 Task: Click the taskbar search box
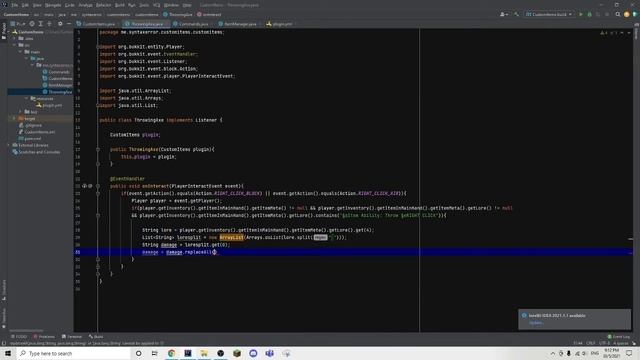(x=73, y=353)
